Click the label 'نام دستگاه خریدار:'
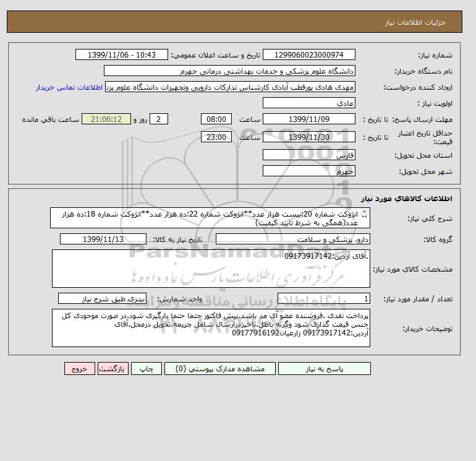The width and height of the screenshot is (476, 461). click(x=423, y=71)
